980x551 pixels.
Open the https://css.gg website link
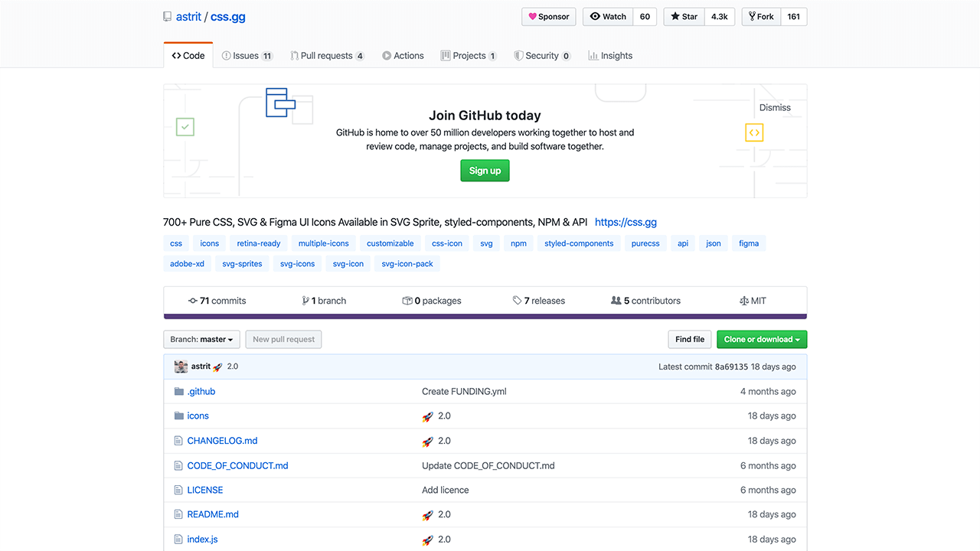pyautogui.click(x=626, y=222)
